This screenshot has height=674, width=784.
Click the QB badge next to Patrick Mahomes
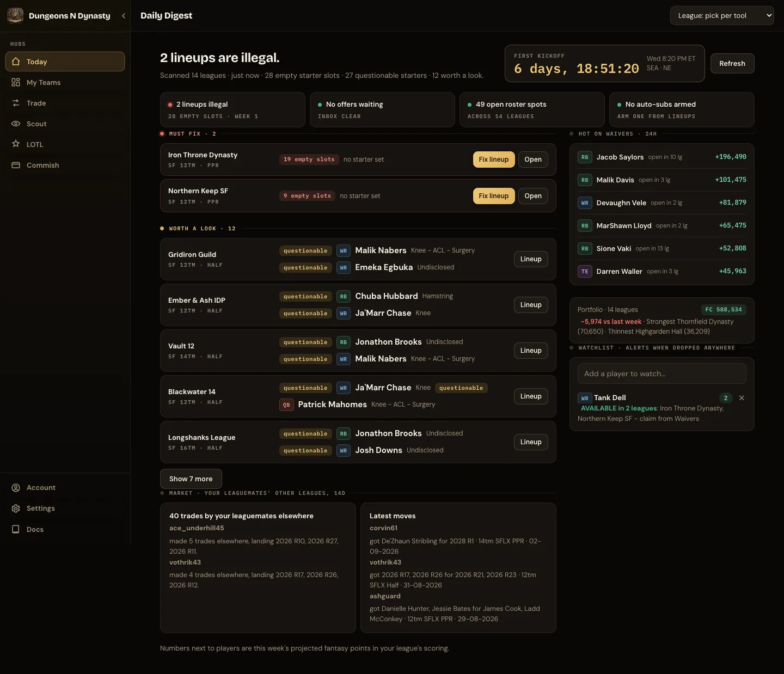[x=286, y=405]
